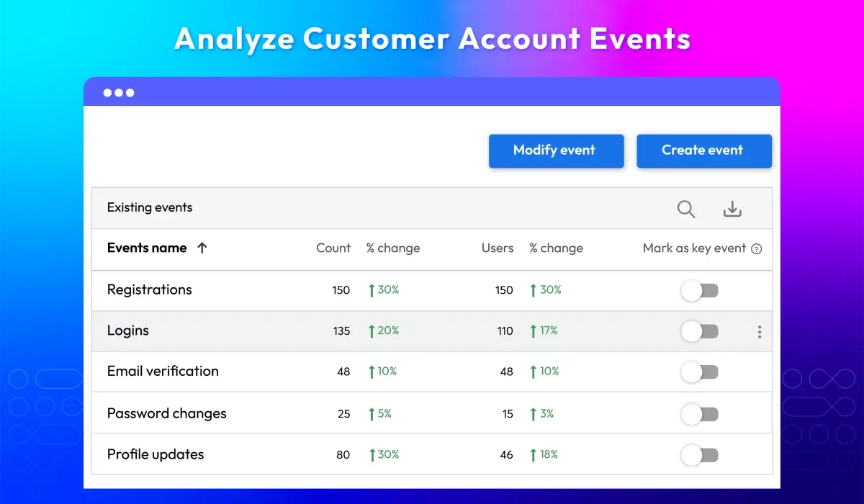
Task: Turn on key event for Email verification
Action: click(x=700, y=372)
